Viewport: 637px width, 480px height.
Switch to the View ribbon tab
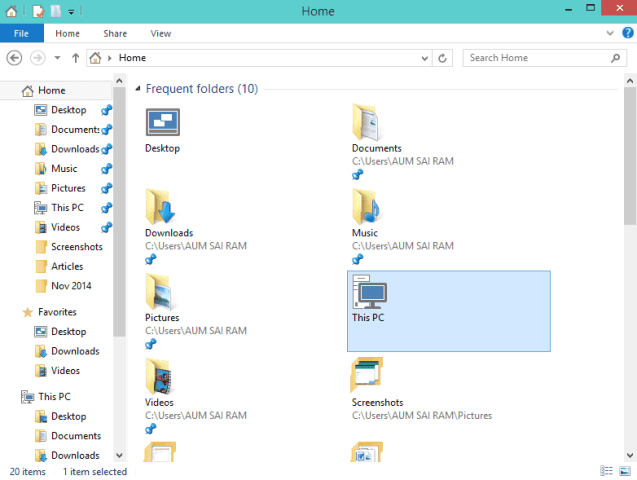[161, 33]
